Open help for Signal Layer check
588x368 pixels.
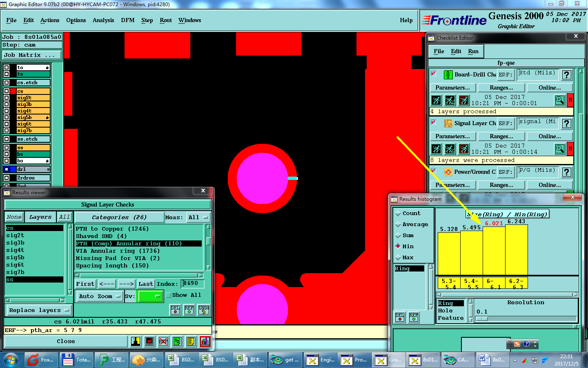pyautogui.click(x=566, y=123)
